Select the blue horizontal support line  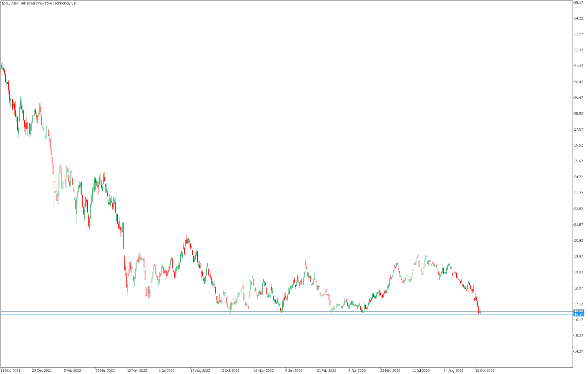pyautogui.click(x=286, y=314)
